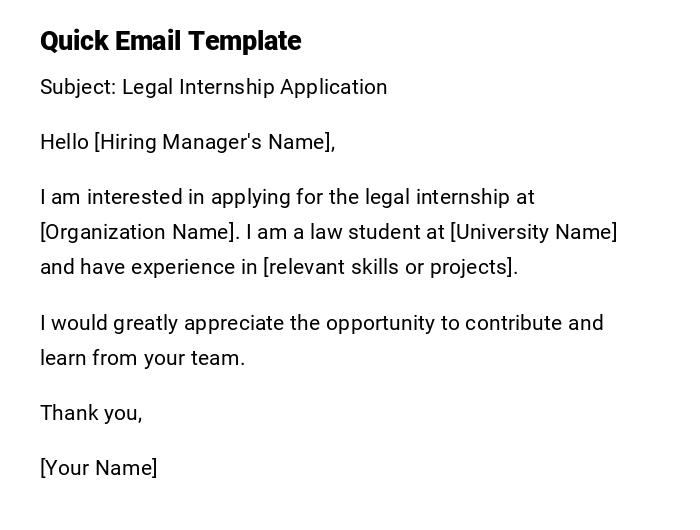Click the [University Name] placeholder
Image resolution: width=700 pixels, height=530 pixels.
[533, 232]
